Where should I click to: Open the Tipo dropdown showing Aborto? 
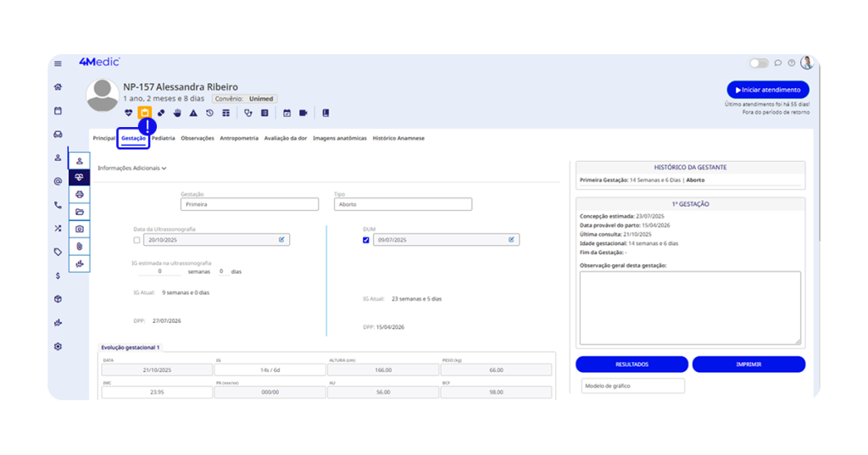[403, 204]
